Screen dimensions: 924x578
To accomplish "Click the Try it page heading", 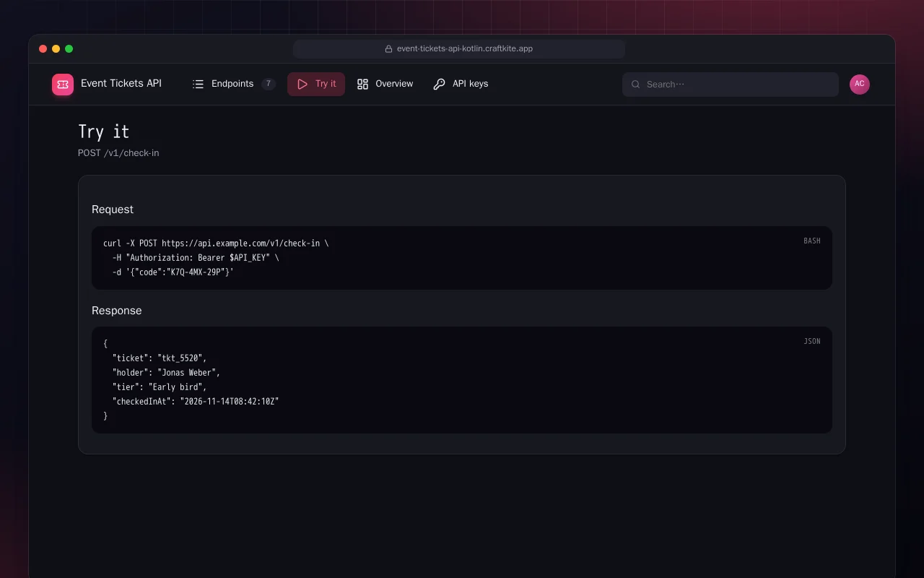I will point(104,131).
